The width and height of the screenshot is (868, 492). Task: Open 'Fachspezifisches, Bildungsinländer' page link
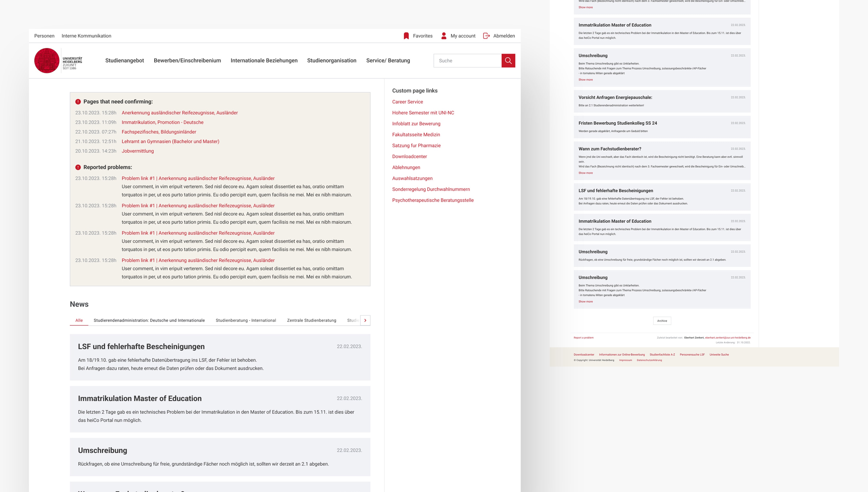coord(159,132)
